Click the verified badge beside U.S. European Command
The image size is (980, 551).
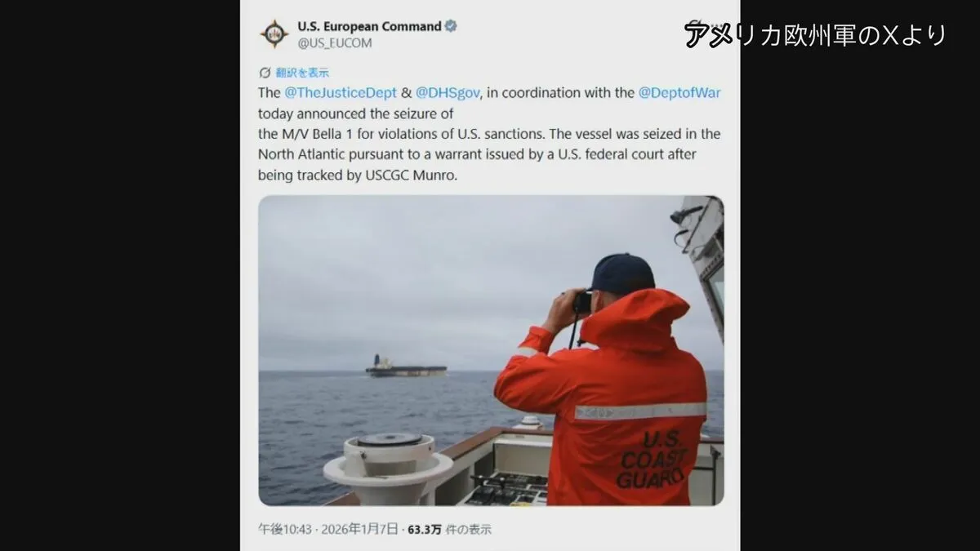[x=451, y=26]
